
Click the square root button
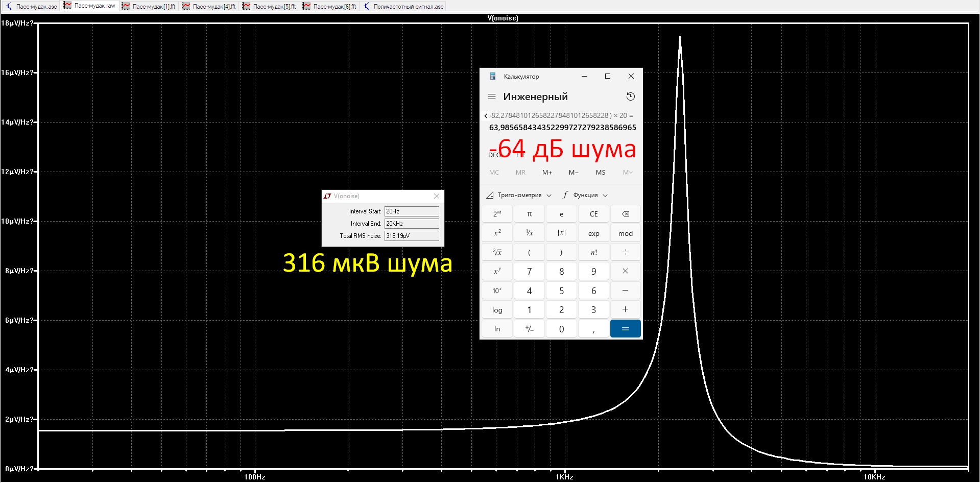pyautogui.click(x=497, y=252)
